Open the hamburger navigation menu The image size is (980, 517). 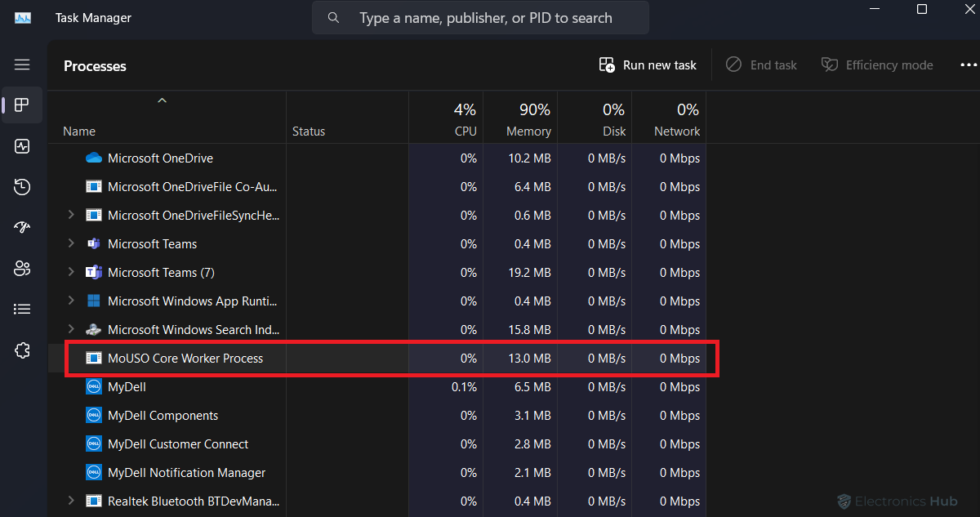[x=22, y=65]
